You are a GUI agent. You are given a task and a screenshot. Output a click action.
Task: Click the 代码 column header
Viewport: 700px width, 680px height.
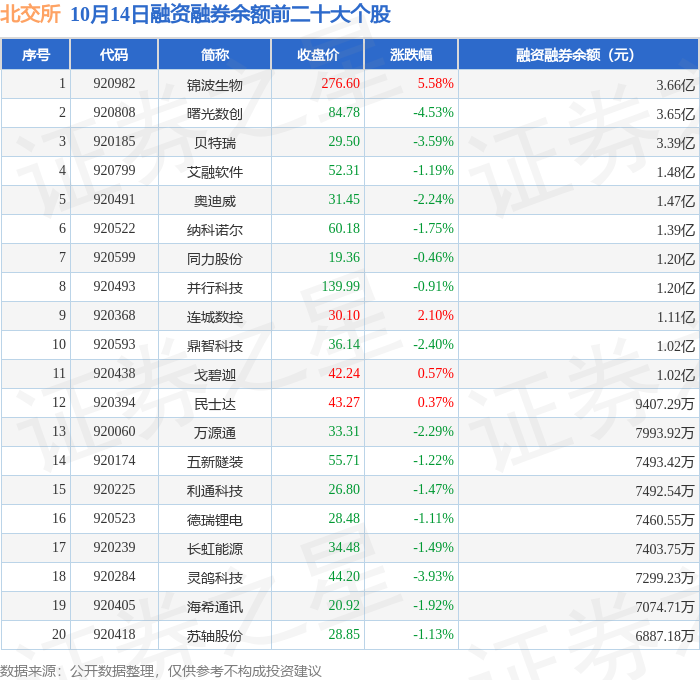click(114, 54)
